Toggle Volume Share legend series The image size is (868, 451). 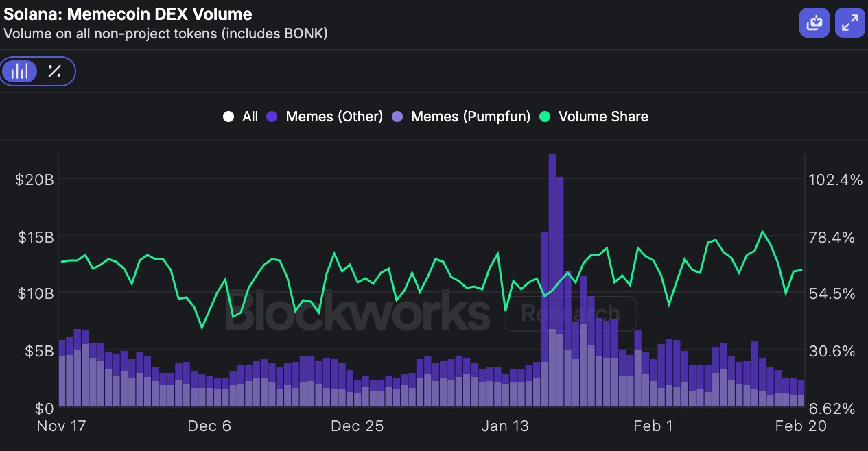coord(594,117)
